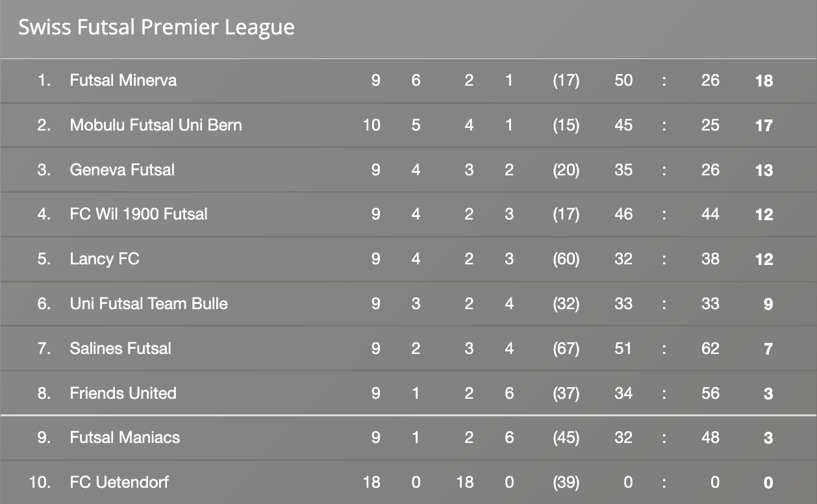The width and height of the screenshot is (817, 504).
Task: Click rank number 10. beside FC Uetendorf
Action: tap(40, 482)
